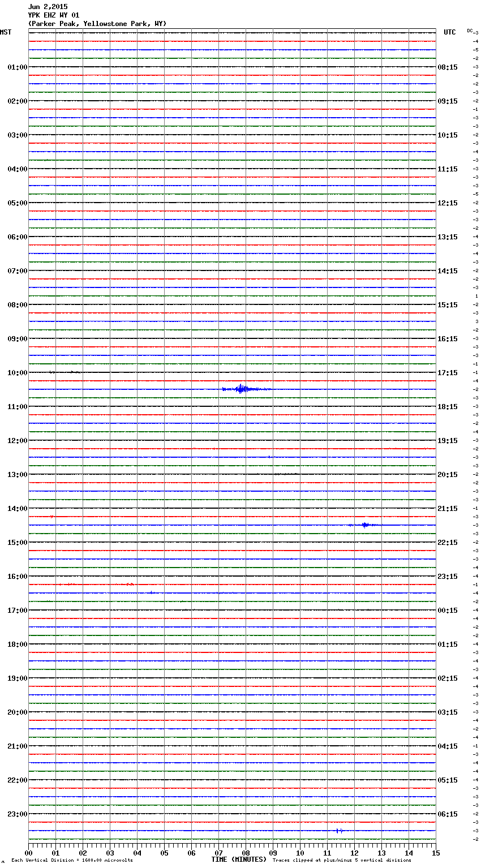The image size is (481, 868).
Task: Click the "Traces clipped at plus/minus 5 vertical divisions" note
Action: coord(342,861)
